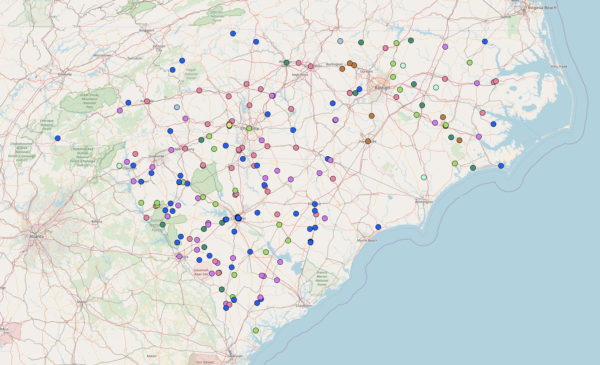The image size is (600, 365).
Task: Select the southernmost green marker near the coast
Action: tap(256, 330)
